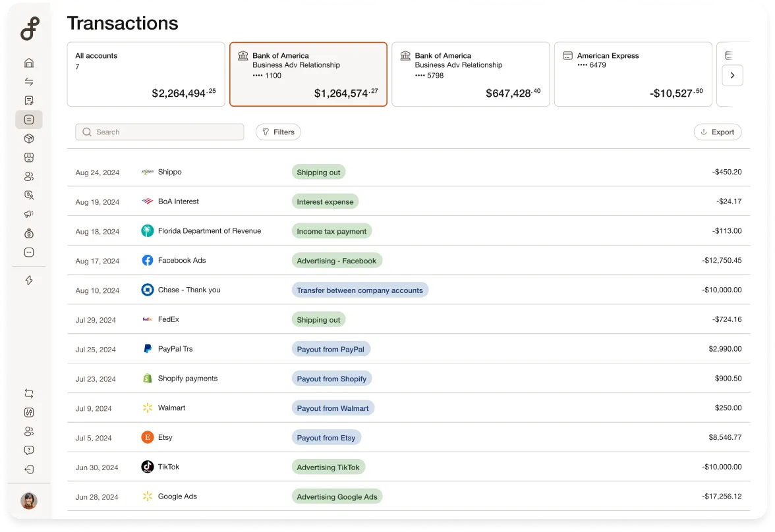Click the app logo at top left
775x532 pixels.
[x=30, y=28]
